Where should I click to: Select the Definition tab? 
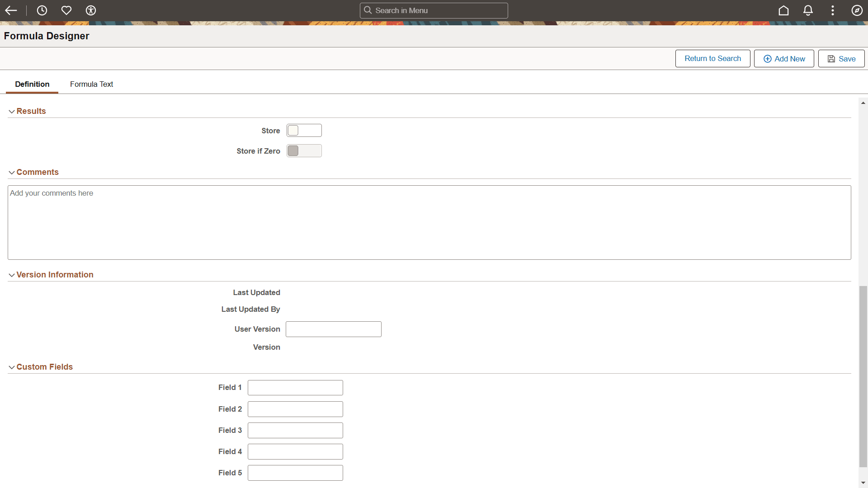[x=32, y=84]
